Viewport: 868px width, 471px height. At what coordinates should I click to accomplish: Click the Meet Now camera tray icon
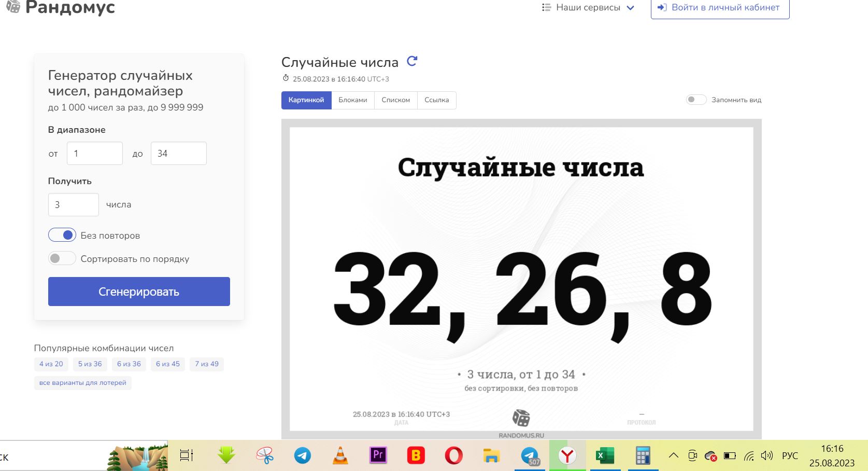[692, 456]
